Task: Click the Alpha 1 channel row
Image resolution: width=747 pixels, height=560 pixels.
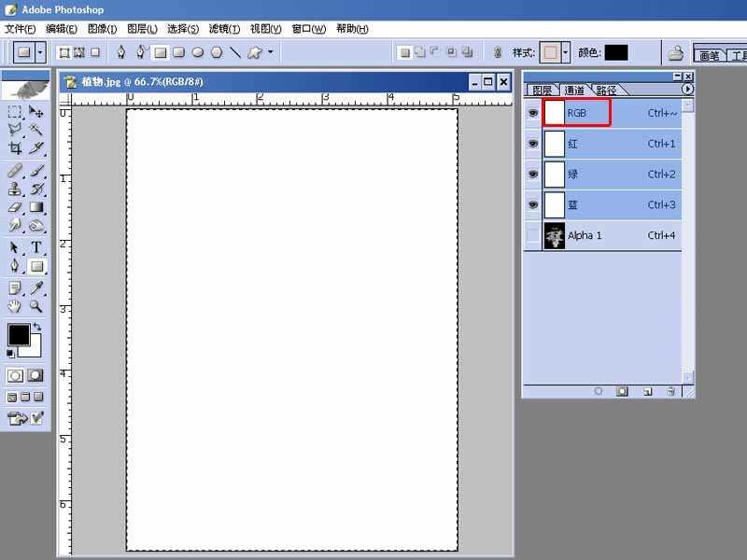Action: (x=603, y=235)
